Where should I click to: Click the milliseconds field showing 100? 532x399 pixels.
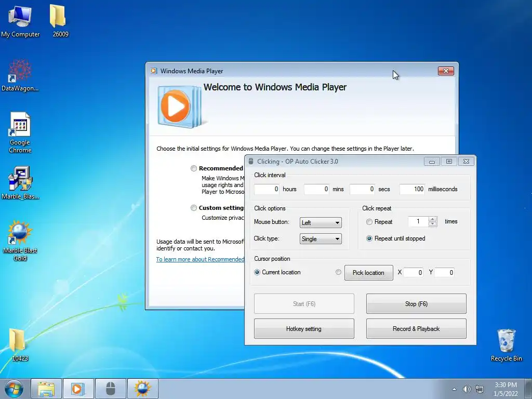click(x=412, y=189)
